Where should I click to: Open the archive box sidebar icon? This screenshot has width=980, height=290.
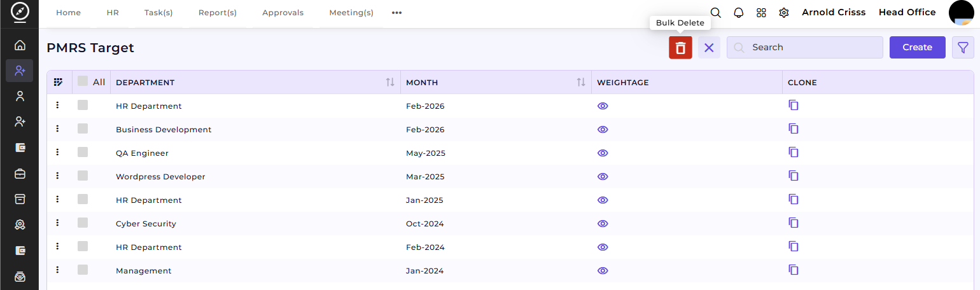(20, 199)
